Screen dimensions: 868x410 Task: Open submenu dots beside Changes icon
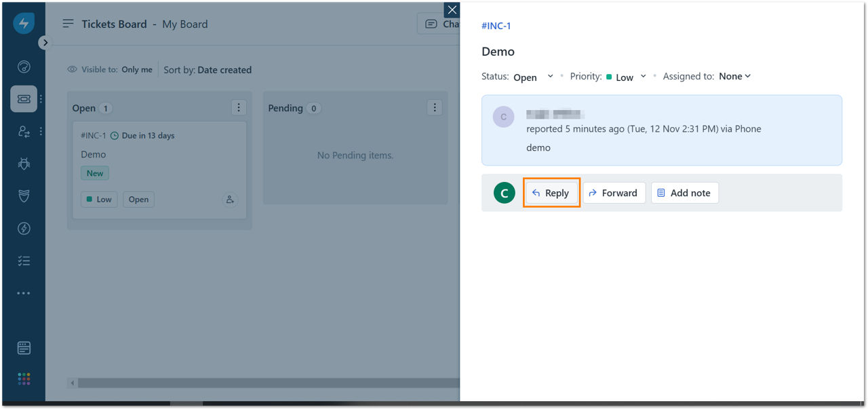pos(41,132)
